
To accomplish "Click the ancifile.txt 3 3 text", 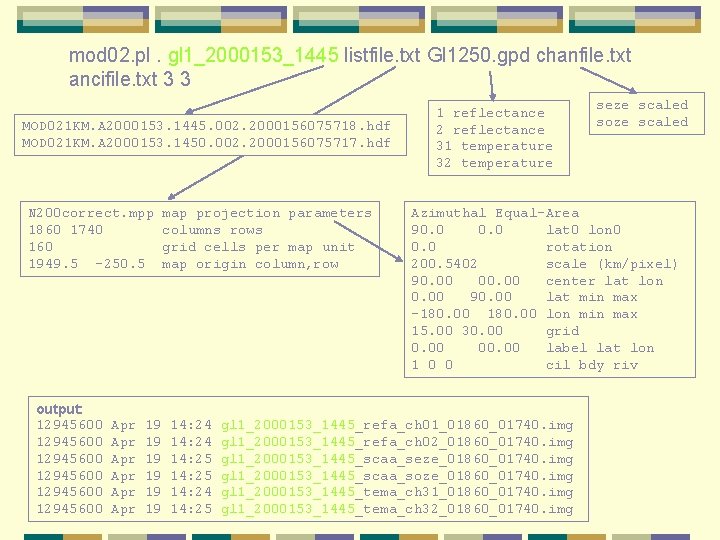I will tap(129, 79).
